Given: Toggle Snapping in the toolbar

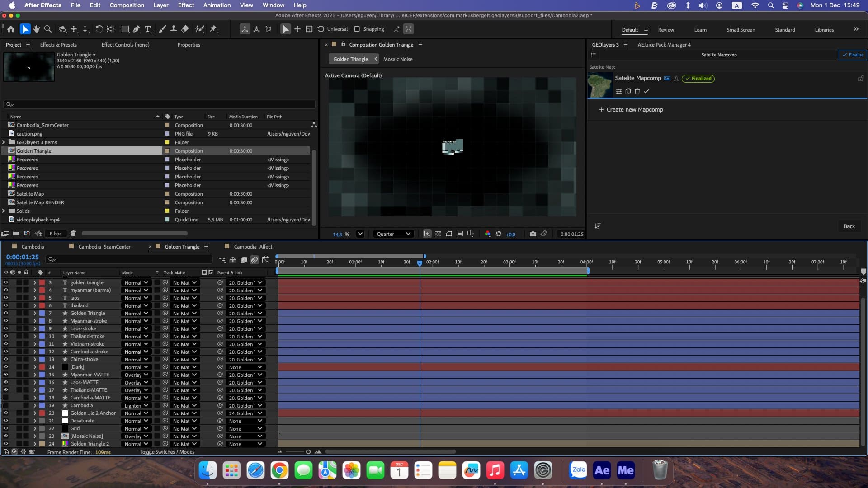Looking at the screenshot, I should (x=357, y=29).
